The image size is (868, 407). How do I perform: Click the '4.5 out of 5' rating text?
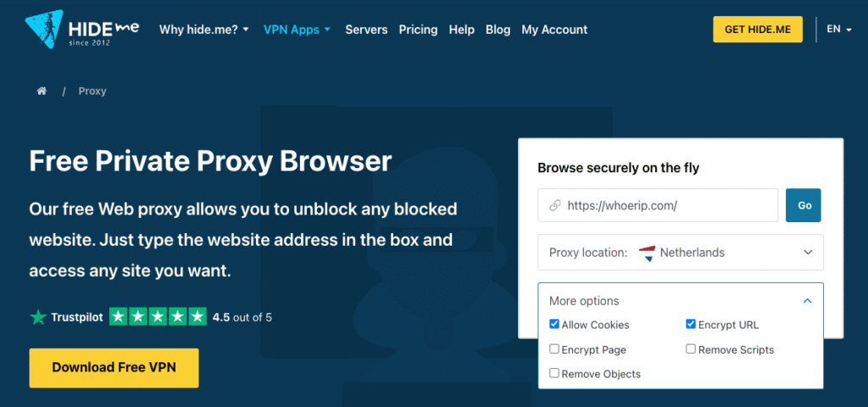(x=242, y=318)
